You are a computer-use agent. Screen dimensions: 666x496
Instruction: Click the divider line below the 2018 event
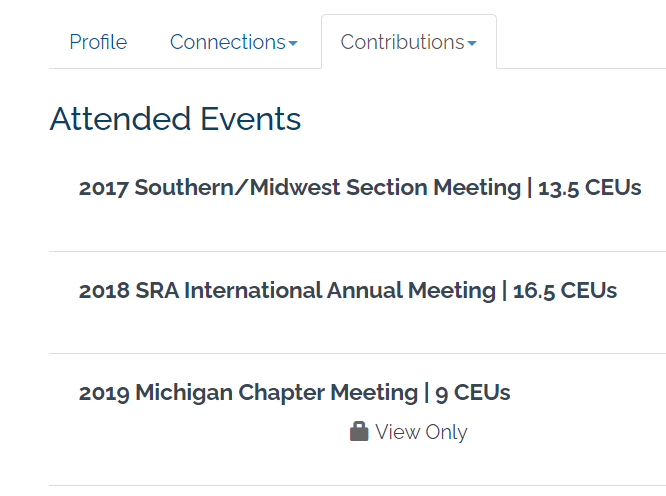pos(357,353)
